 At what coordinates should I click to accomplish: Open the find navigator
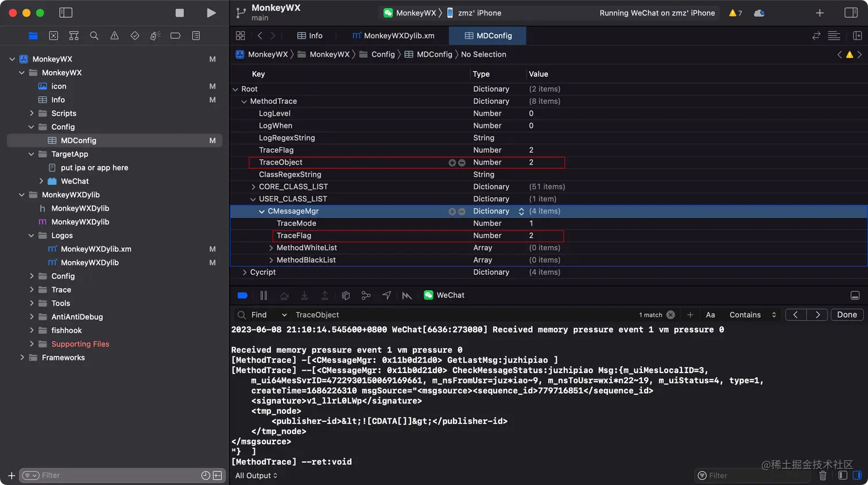coord(94,36)
